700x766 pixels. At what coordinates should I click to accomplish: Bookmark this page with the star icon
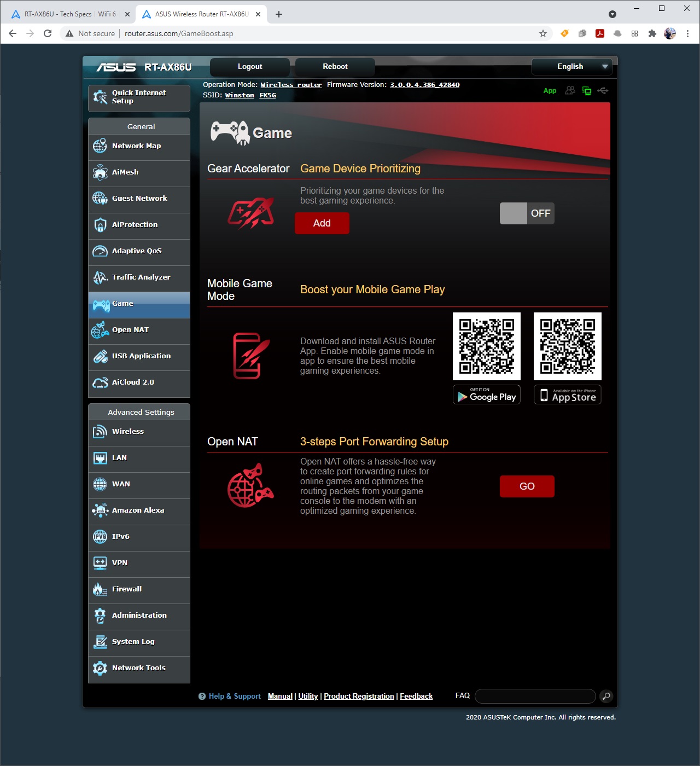click(543, 33)
